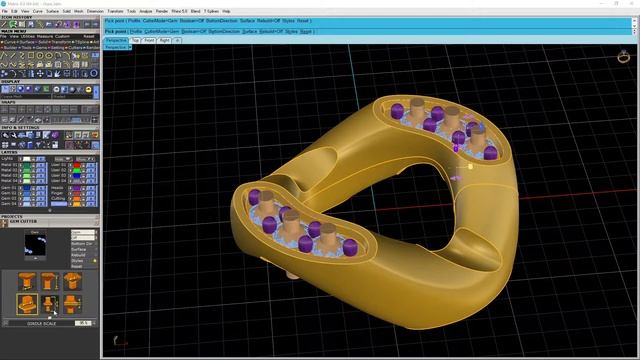Select the Polyline curve tool icon

pyautogui.click(x=3, y=55)
